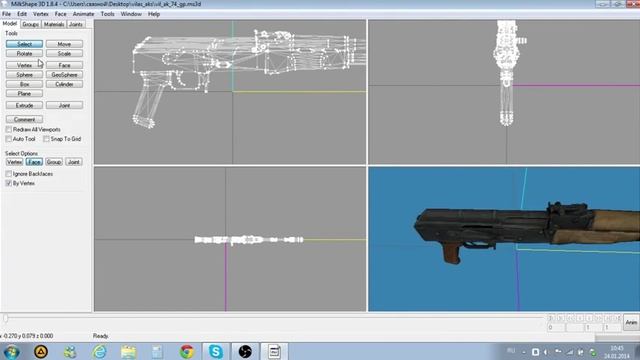Switch to the Joints tab

76,24
